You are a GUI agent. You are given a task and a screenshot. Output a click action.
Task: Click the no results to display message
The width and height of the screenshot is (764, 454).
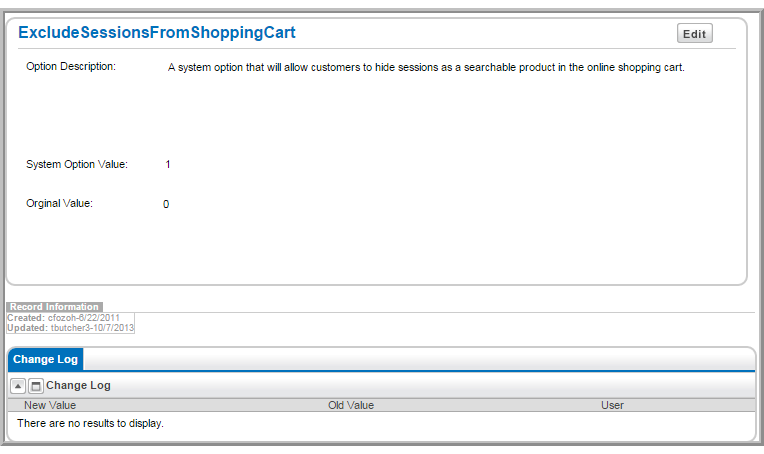tap(90, 423)
